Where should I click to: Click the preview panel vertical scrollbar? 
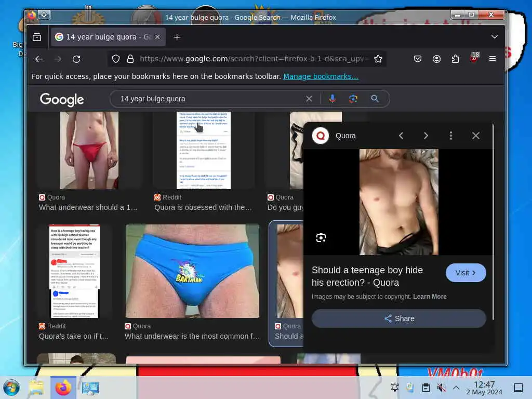click(x=493, y=222)
